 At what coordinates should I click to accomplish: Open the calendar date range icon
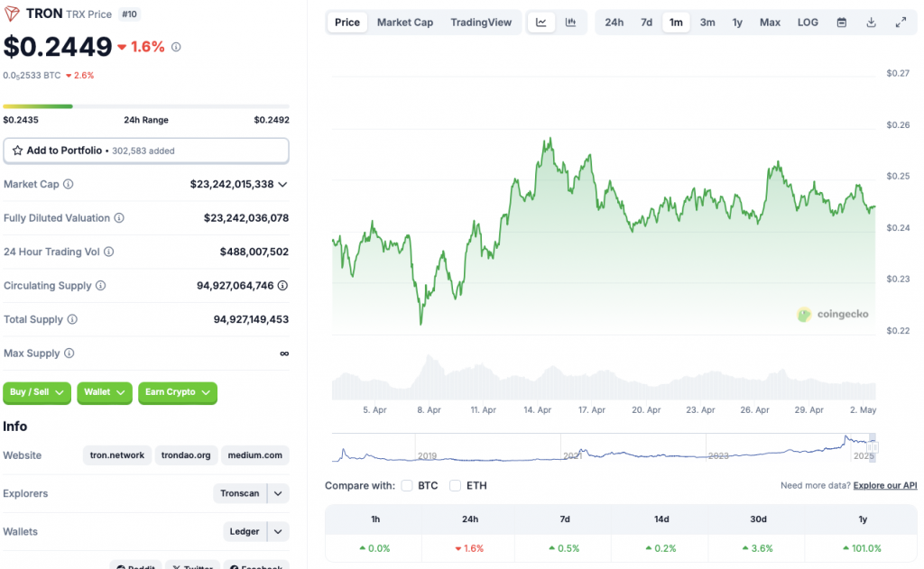click(842, 23)
